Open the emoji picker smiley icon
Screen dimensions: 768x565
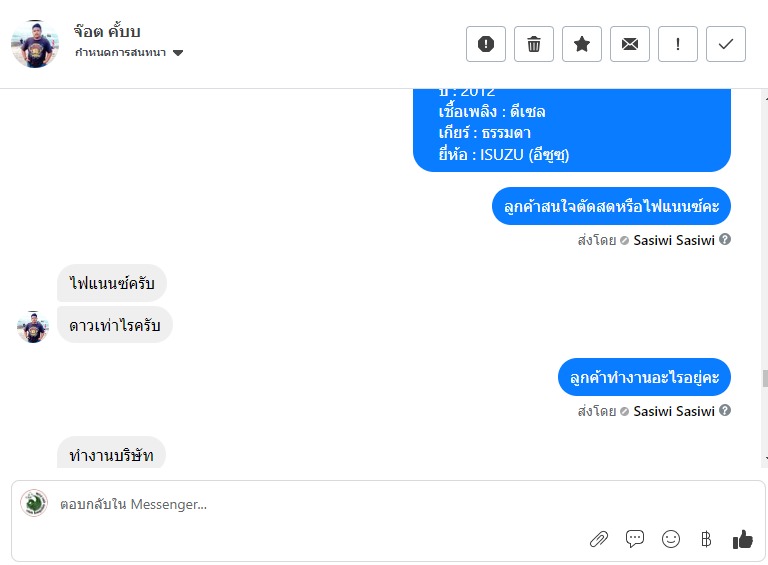pyautogui.click(x=671, y=539)
